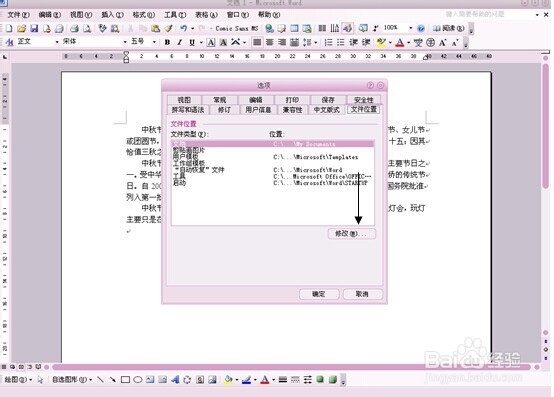The width and height of the screenshot is (554, 397).
Task: Open the 文件 menu
Action: [18, 15]
